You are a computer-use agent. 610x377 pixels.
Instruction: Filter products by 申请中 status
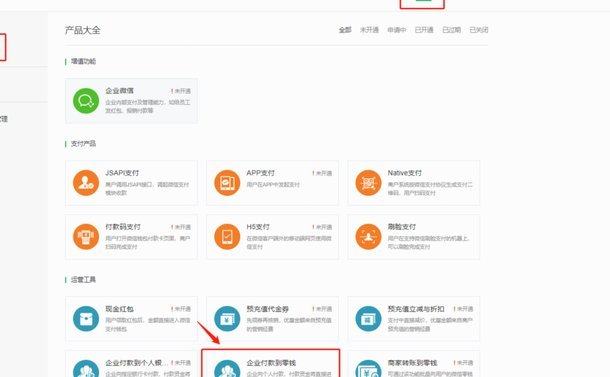397,30
